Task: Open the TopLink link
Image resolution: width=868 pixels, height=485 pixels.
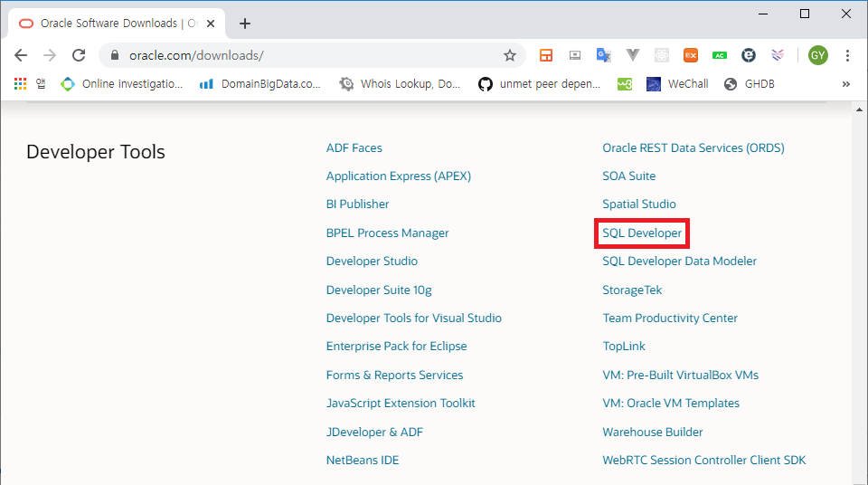Action: (x=624, y=347)
